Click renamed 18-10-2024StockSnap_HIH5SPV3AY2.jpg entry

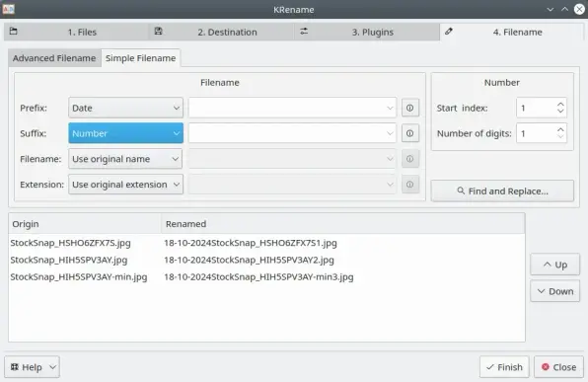point(249,260)
